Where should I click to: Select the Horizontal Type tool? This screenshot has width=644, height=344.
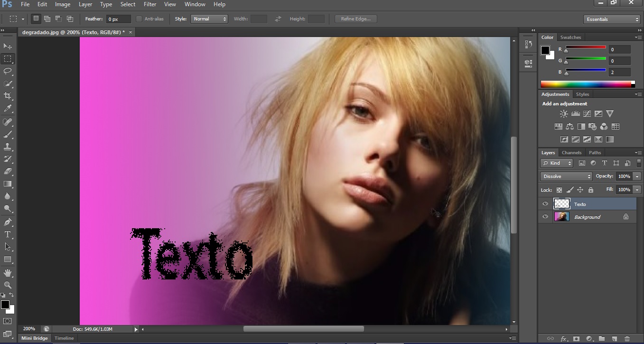click(8, 234)
